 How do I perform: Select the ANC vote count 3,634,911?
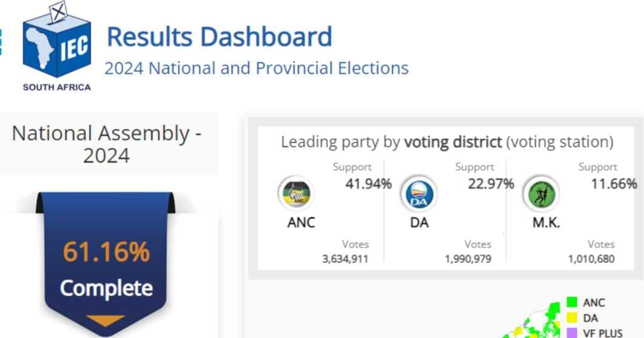pyautogui.click(x=345, y=259)
